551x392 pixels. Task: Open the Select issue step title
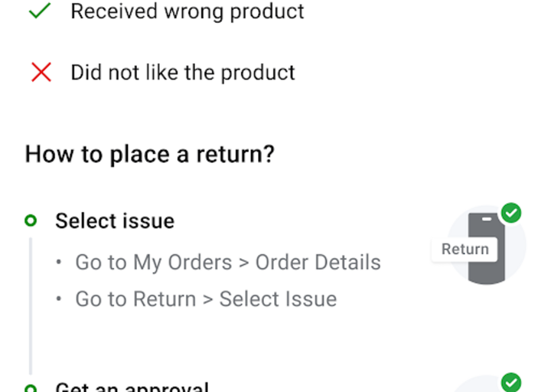pyautogui.click(x=115, y=221)
